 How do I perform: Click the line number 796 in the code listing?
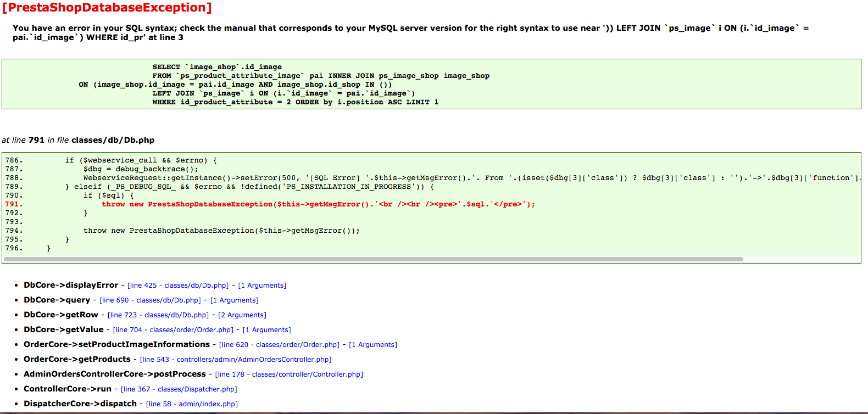[x=14, y=248]
